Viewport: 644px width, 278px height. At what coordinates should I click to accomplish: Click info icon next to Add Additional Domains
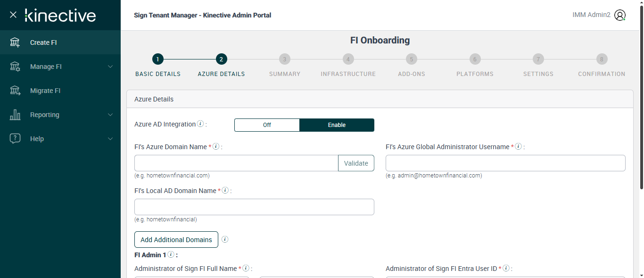[225, 239]
